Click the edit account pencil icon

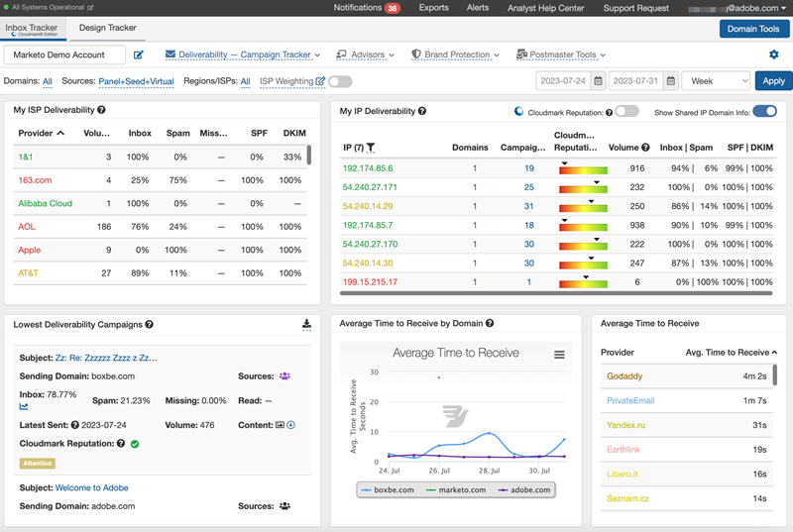(138, 54)
